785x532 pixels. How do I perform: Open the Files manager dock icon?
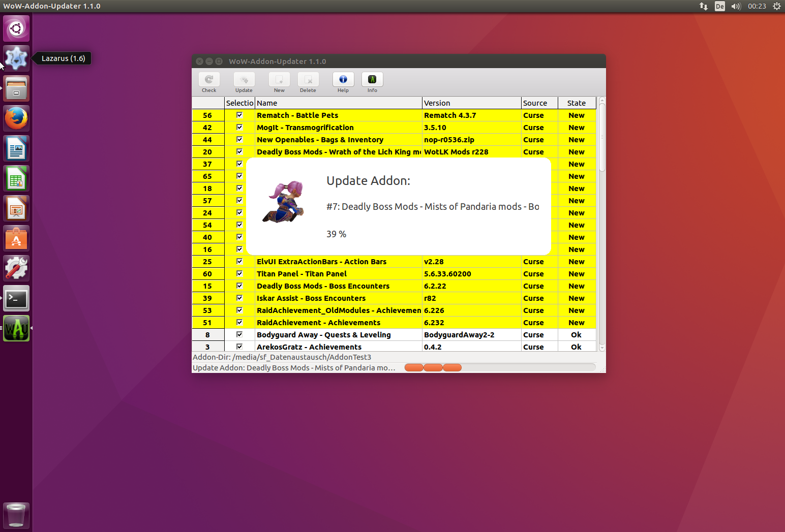[16, 88]
